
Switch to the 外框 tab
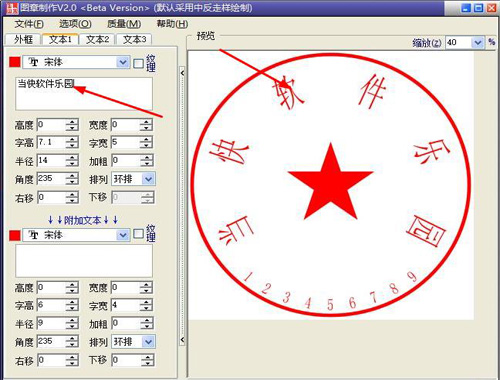tap(23, 39)
